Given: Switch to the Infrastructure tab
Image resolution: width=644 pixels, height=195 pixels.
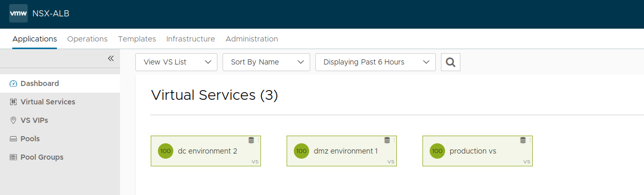Looking at the screenshot, I should pos(191,39).
